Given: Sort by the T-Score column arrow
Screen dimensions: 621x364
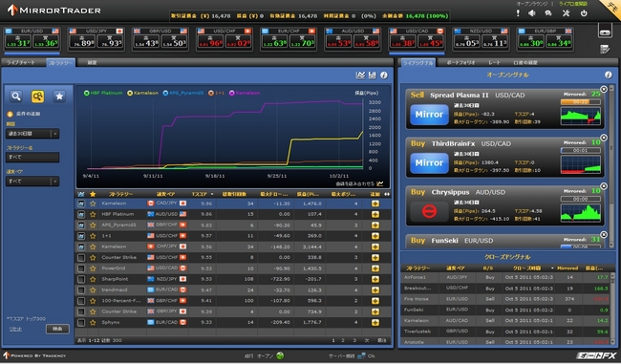Looking at the screenshot, I should (x=212, y=194).
